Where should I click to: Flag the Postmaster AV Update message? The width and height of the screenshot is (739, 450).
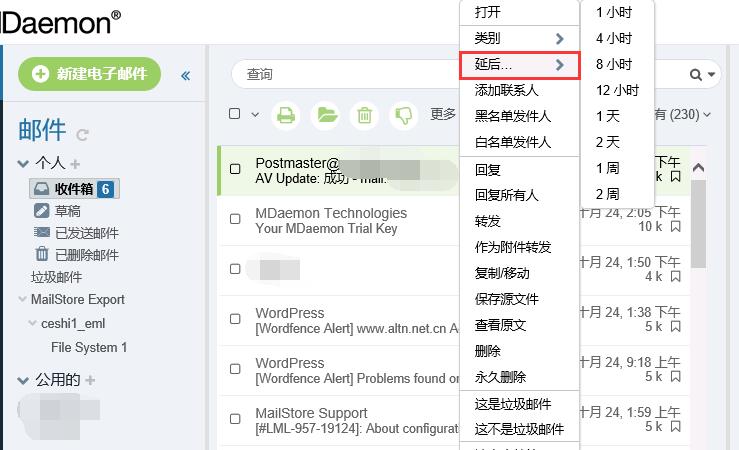point(675,177)
